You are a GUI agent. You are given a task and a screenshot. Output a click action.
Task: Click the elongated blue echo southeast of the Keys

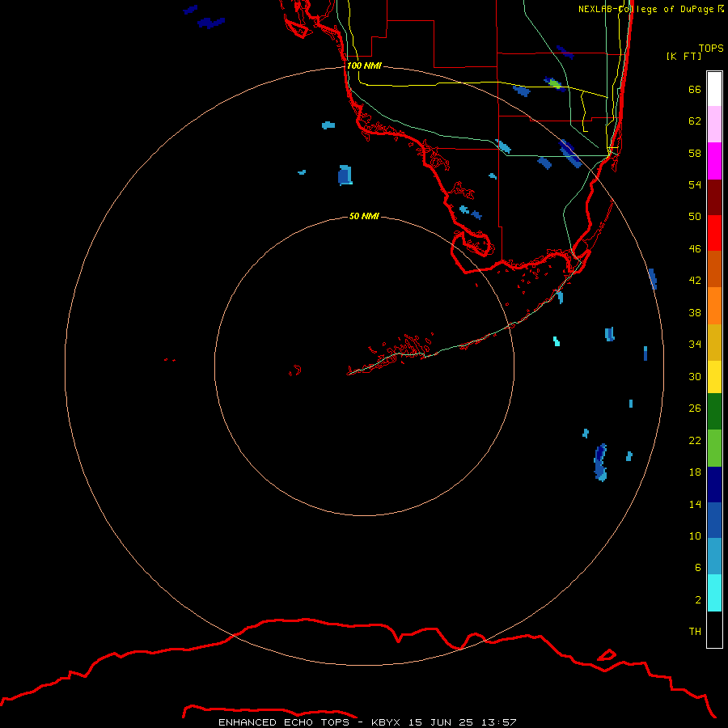(600, 463)
